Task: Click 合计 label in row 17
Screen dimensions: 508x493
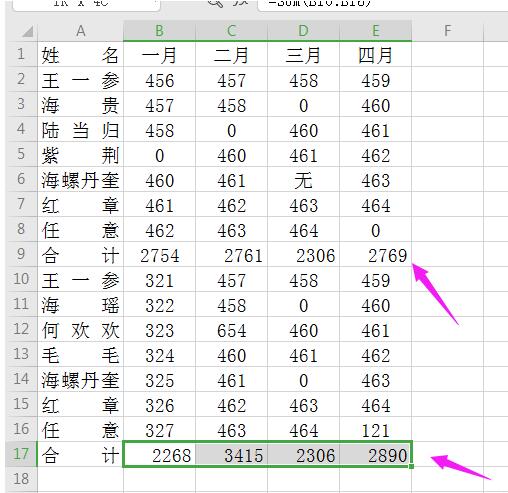Action: pos(80,454)
